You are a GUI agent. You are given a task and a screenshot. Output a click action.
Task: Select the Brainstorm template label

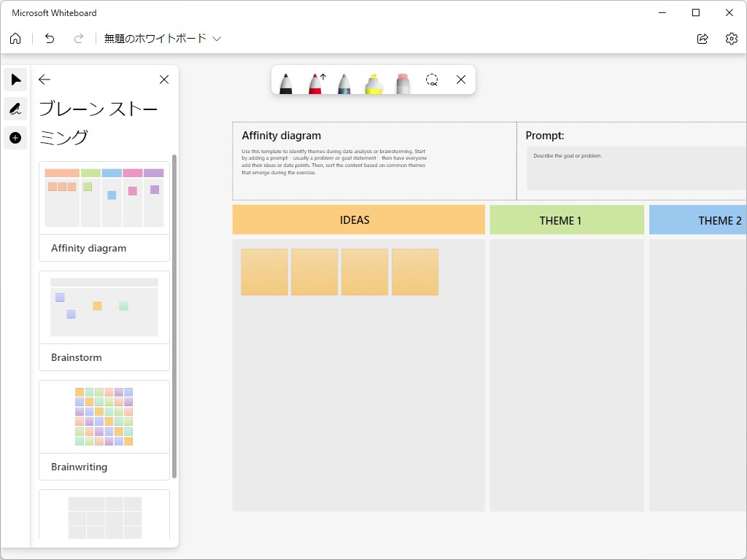[76, 357]
